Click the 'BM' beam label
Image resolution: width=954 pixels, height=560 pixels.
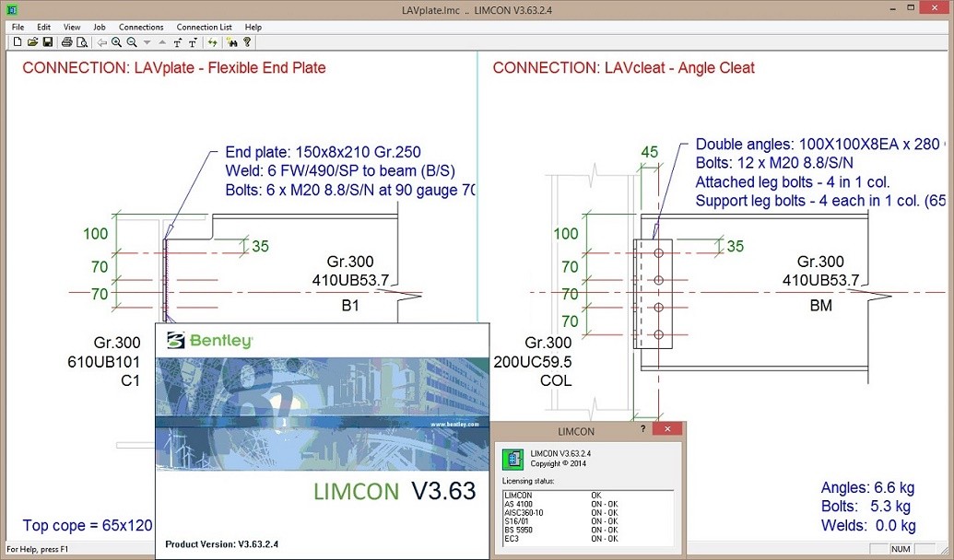pyautogui.click(x=820, y=305)
